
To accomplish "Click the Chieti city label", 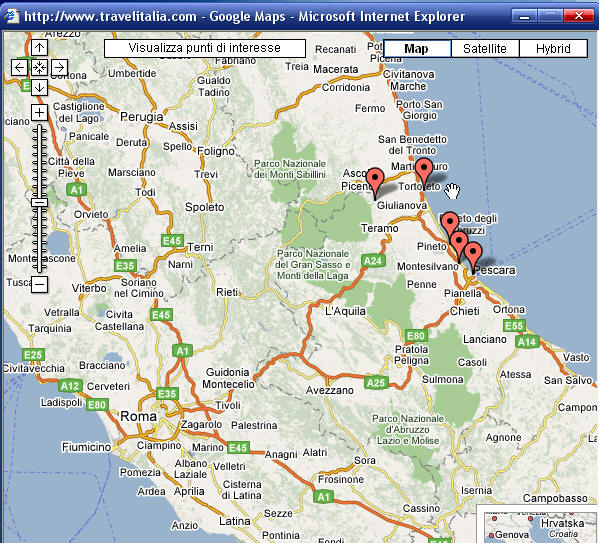I will pyautogui.click(x=465, y=311).
